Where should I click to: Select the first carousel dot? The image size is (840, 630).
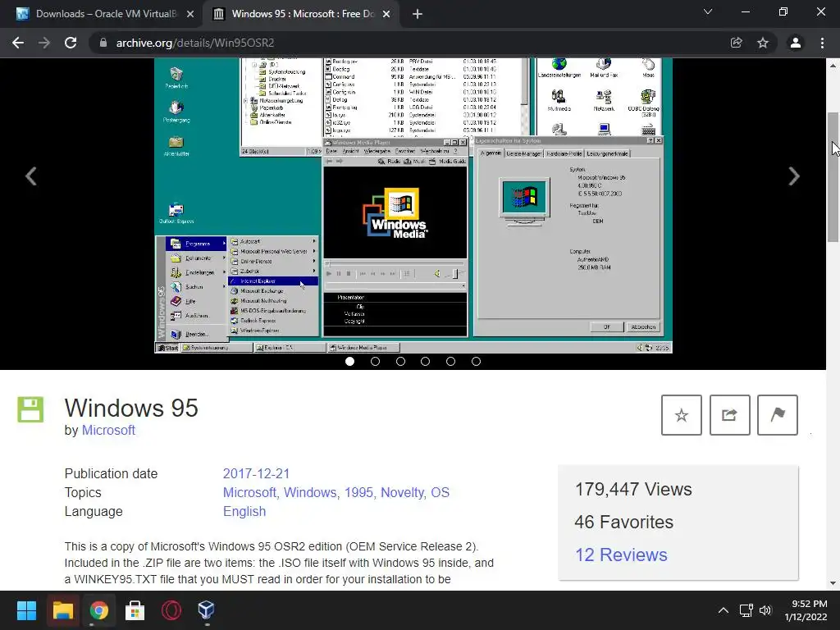pyautogui.click(x=349, y=362)
